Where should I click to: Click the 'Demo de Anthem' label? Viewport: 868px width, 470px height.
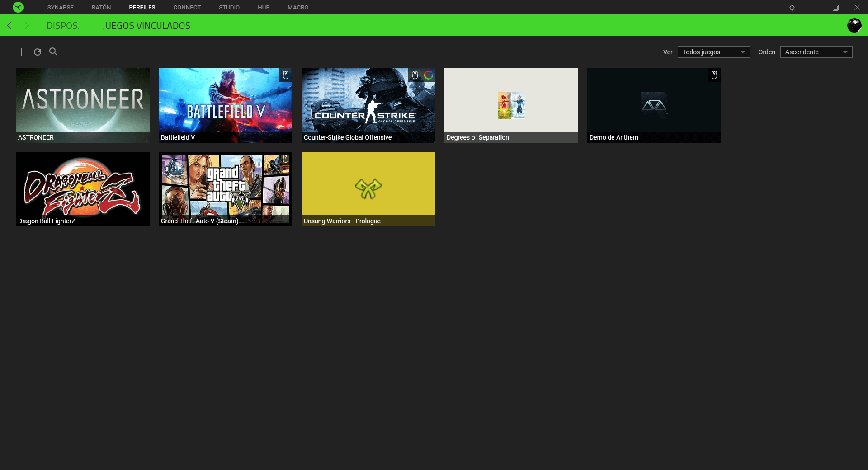(x=614, y=137)
